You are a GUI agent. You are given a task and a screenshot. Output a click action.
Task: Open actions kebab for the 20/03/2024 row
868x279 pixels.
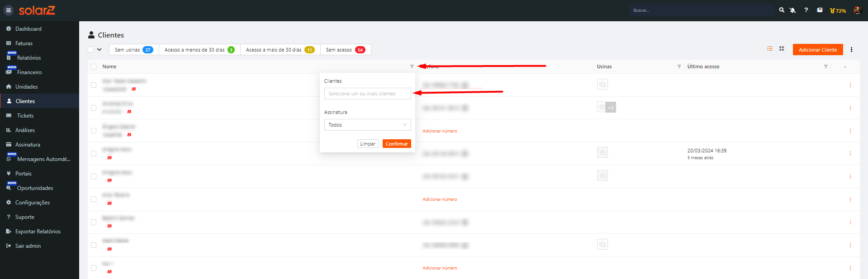850,153
